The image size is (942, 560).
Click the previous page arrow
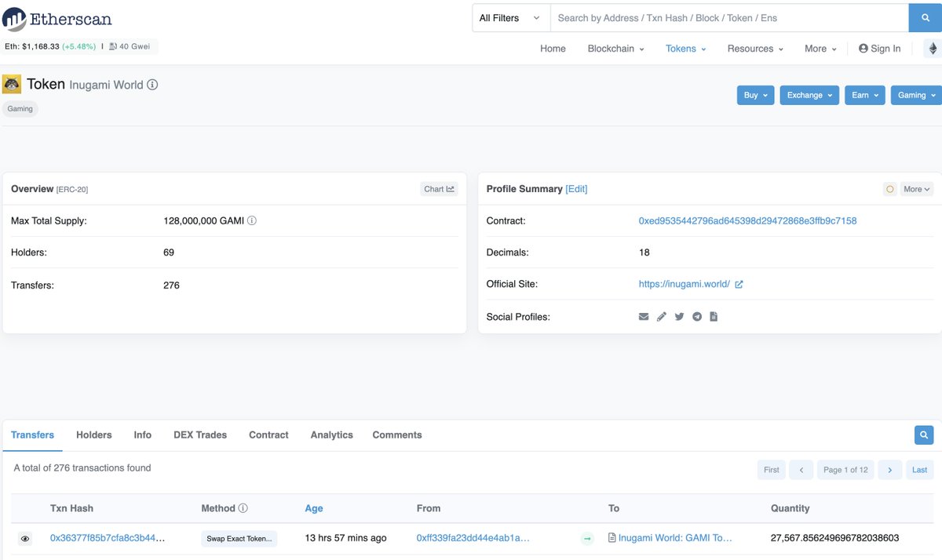[x=801, y=470]
